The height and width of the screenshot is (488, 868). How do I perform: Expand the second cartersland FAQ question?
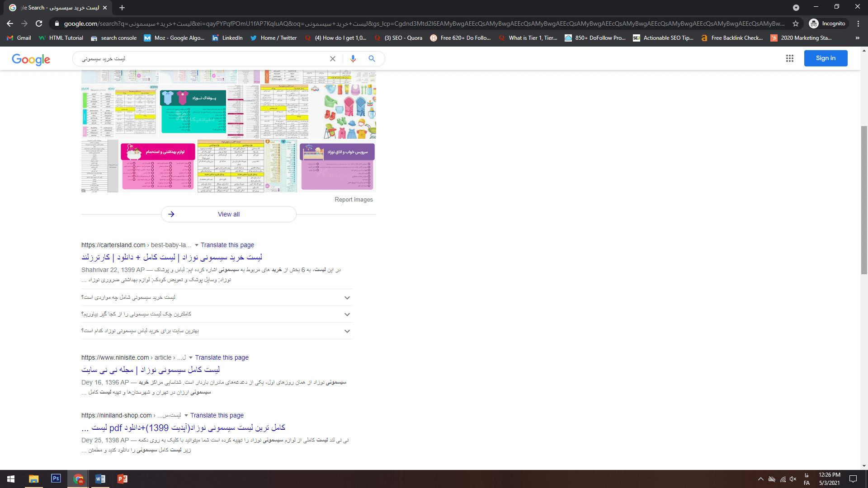tap(217, 314)
